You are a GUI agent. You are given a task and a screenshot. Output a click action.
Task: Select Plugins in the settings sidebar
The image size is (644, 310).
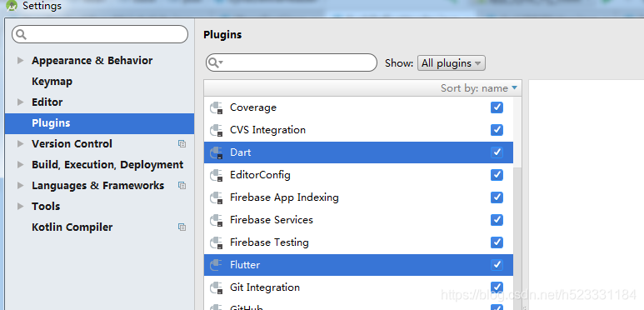point(99,123)
